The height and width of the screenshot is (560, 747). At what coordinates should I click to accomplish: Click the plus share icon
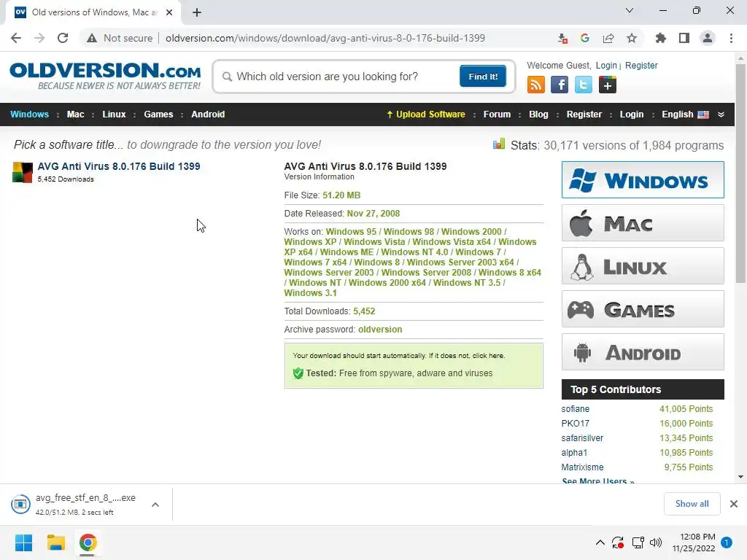(x=608, y=85)
